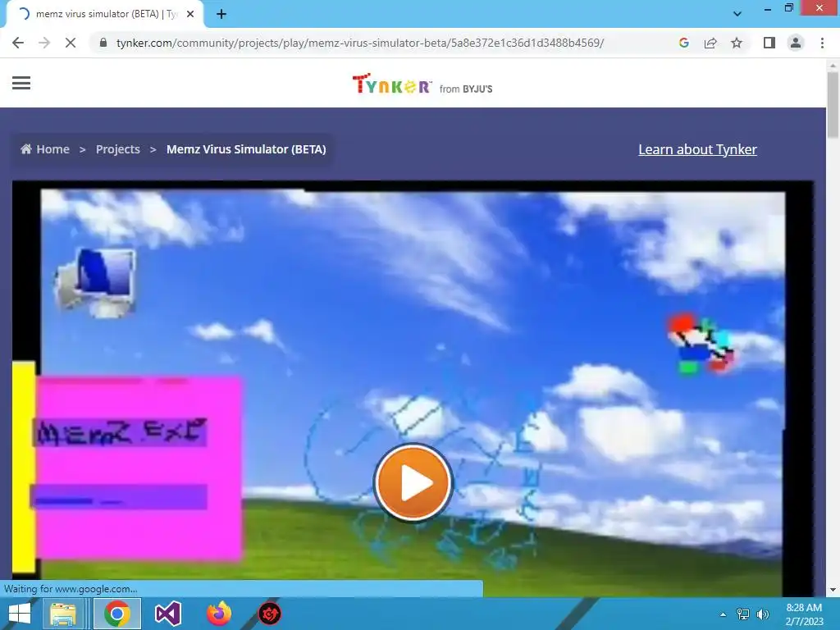Image resolution: width=840 pixels, height=630 pixels.
Task: Bookmark this tab with the star icon
Action: [x=737, y=43]
